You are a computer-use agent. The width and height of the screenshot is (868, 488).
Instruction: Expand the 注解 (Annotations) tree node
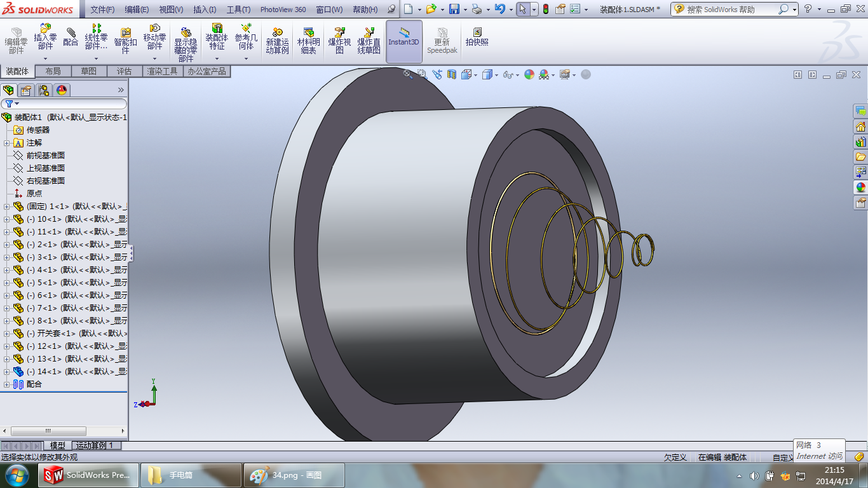pos(7,143)
